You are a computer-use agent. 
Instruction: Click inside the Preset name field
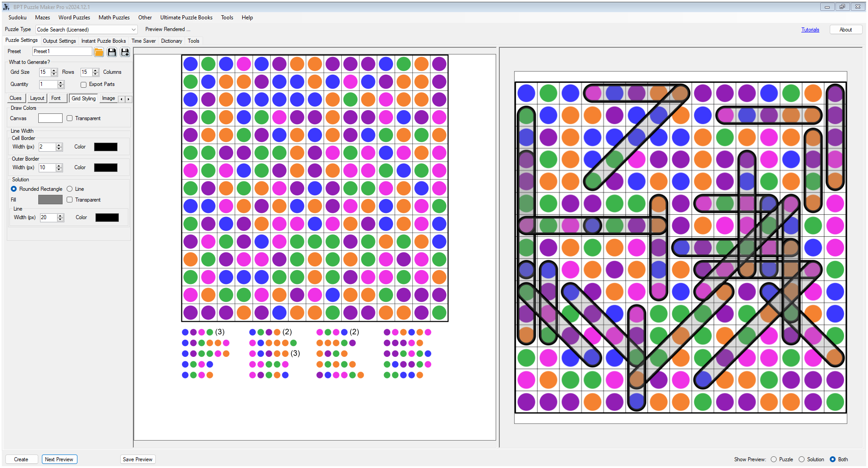62,51
